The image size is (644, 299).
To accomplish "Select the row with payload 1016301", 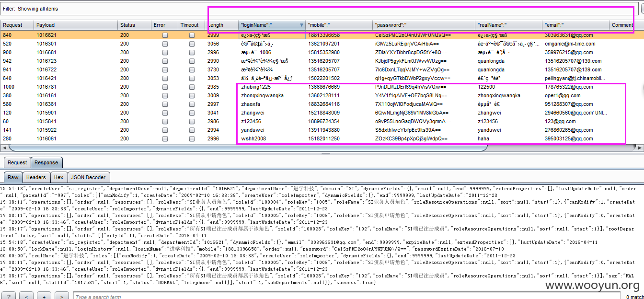I will tap(318, 44).
